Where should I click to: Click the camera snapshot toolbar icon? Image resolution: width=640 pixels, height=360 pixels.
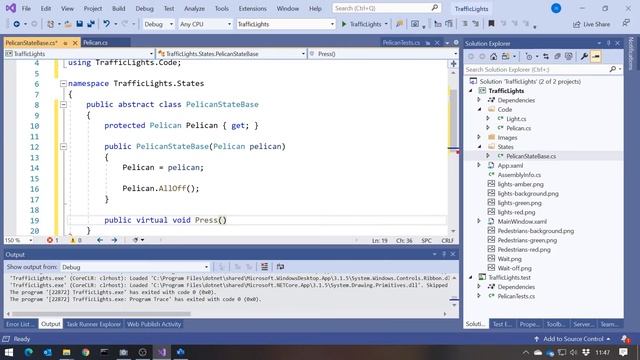415,24
